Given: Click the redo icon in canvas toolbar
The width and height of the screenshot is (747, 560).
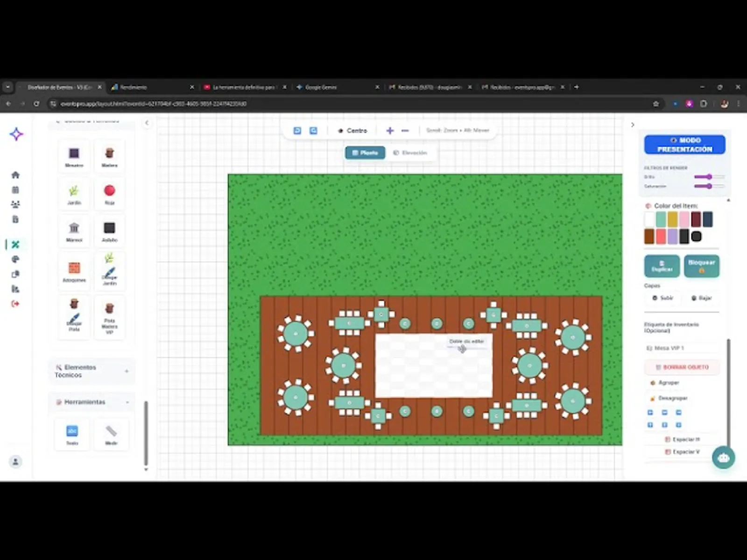Looking at the screenshot, I should [313, 131].
